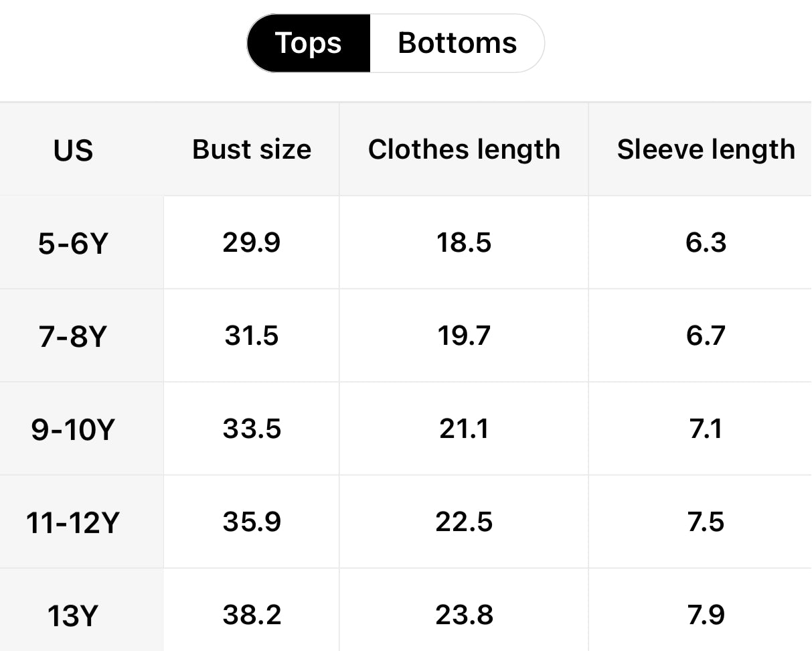The width and height of the screenshot is (812, 651).
Task: Select the 11-12Y size row label
Action: (73, 522)
